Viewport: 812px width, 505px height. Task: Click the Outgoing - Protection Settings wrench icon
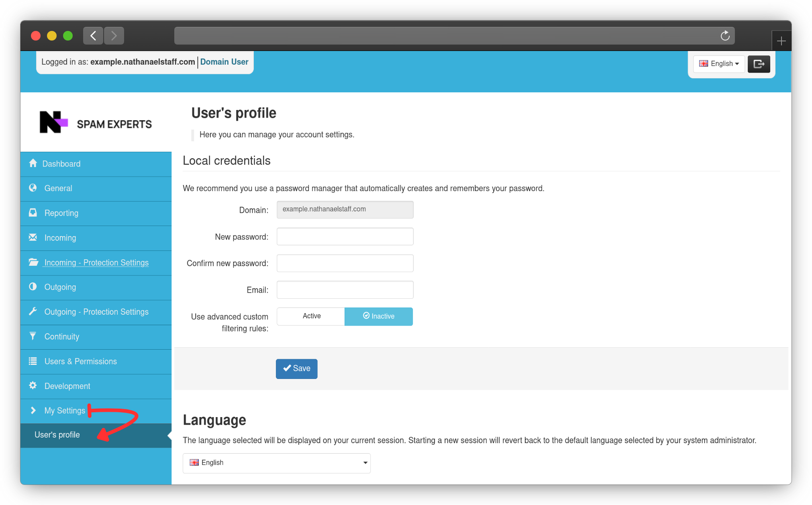tap(33, 312)
